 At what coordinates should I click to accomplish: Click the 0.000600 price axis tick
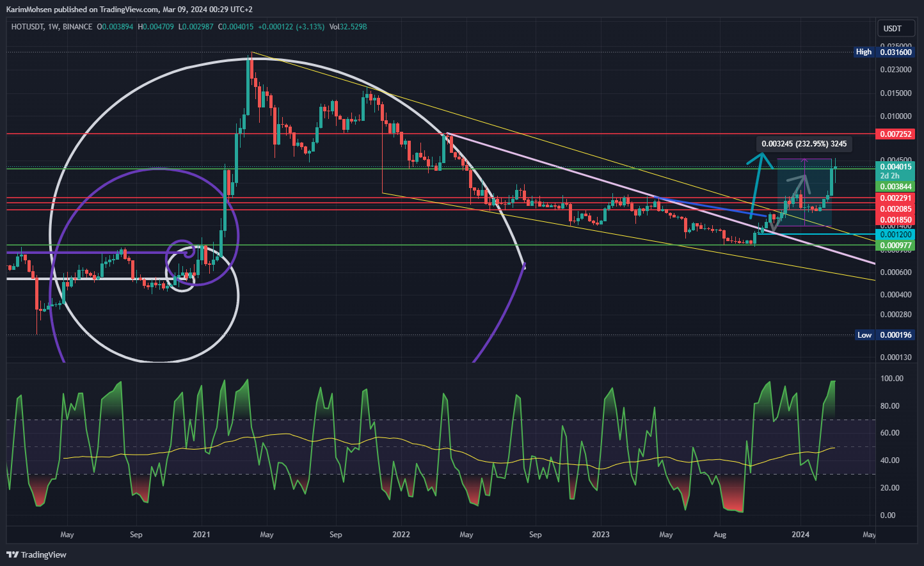point(896,272)
